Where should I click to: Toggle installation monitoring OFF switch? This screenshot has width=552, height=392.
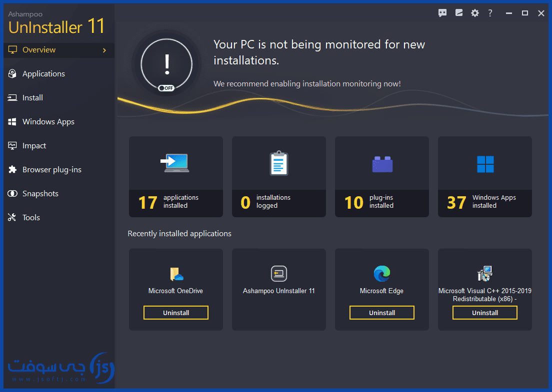[166, 88]
